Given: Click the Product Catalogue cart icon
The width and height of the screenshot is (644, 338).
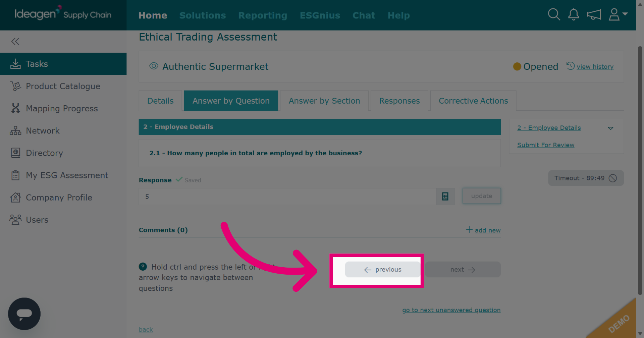Looking at the screenshot, I should point(15,86).
